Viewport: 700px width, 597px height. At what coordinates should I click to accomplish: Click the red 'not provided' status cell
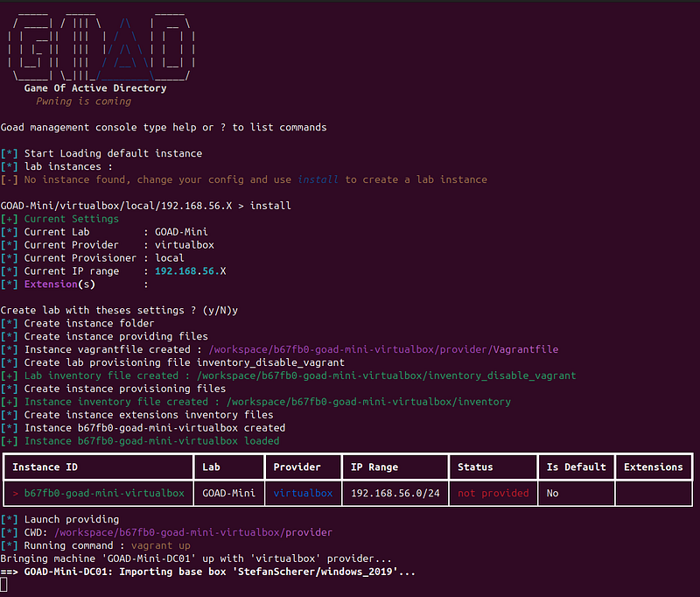point(493,494)
